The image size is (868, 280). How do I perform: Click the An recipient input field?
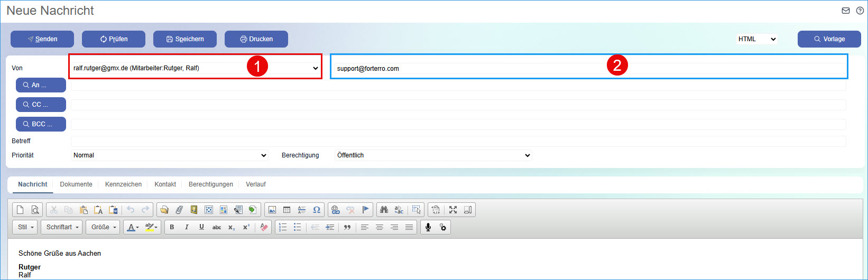coord(458,85)
